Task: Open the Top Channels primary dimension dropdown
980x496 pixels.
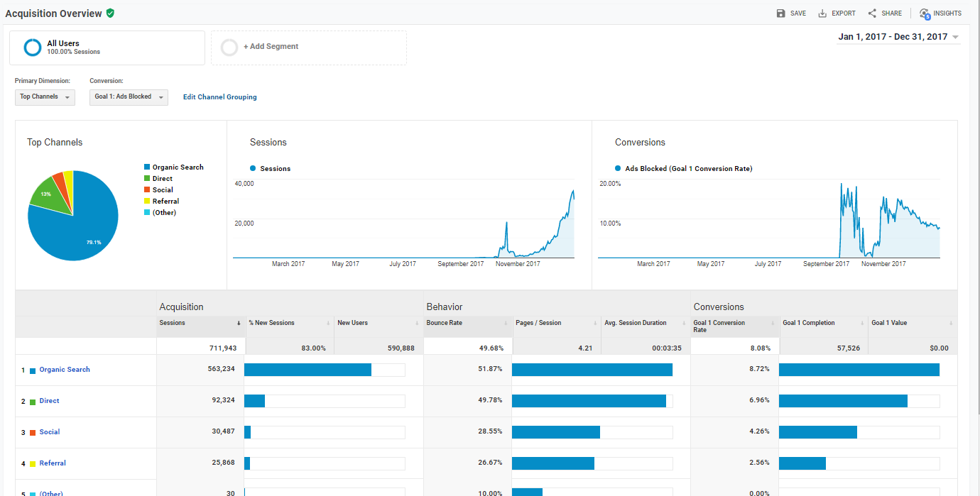Action: coord(45,97)
